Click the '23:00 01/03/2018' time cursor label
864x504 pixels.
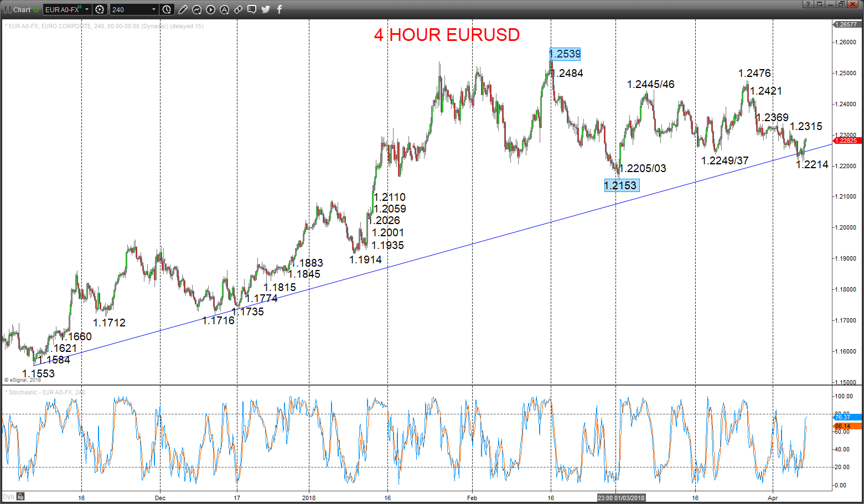click(621, 498)
